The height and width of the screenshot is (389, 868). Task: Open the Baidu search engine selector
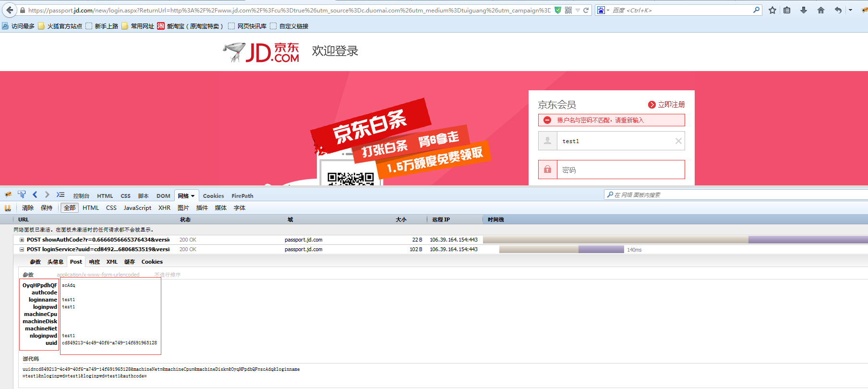603,10
